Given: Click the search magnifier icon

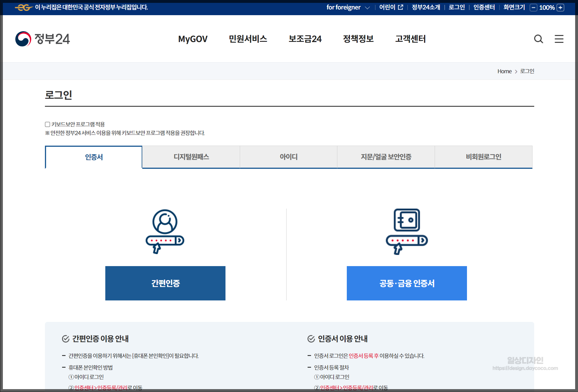Looking at the screenshot, I should pos(539,39).
